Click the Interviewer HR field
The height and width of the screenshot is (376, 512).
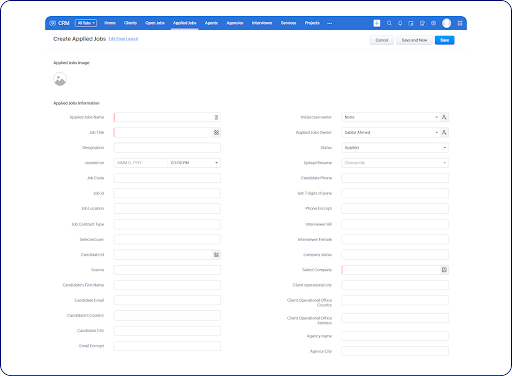(x=395, y=224)
